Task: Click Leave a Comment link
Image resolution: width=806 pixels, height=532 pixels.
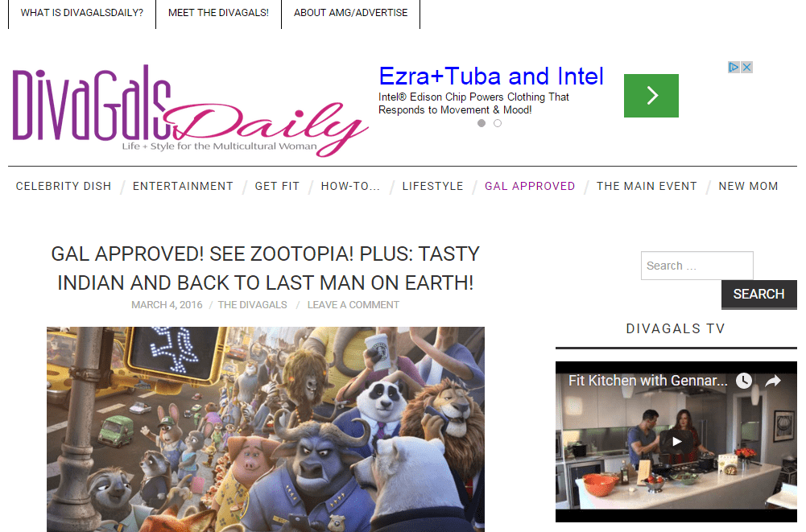Action: (353, 305)
